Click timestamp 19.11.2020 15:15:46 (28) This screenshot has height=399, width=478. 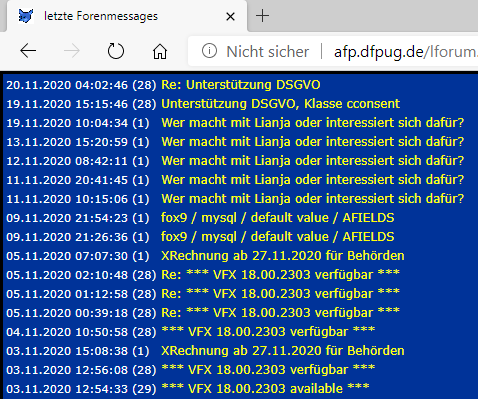[81, 104]
